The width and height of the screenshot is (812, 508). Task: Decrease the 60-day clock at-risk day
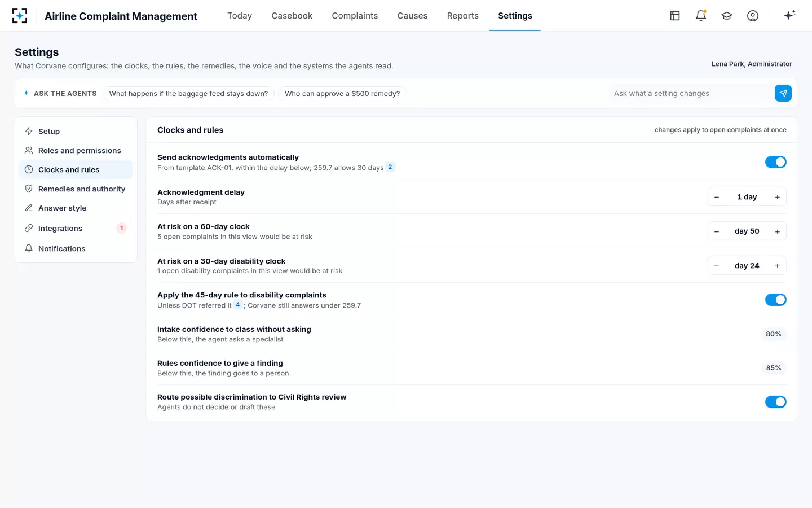pos(717,231)
